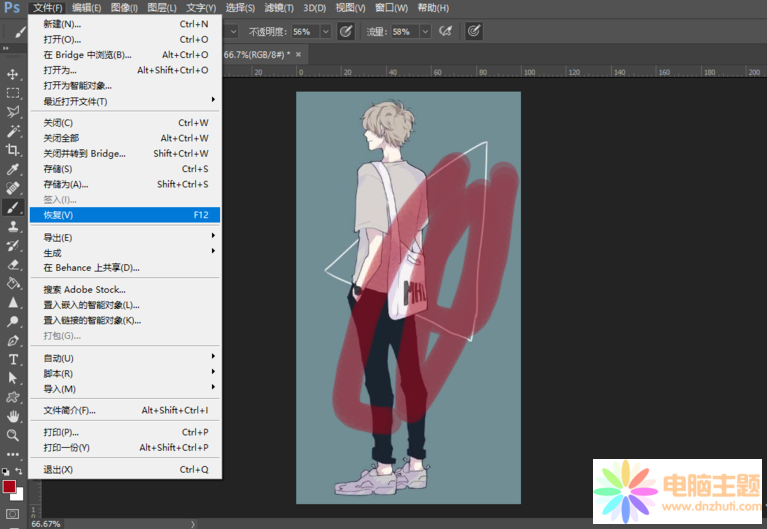
Task: Select the Horizontal Type tool
Action: click(x=13, y=359)
